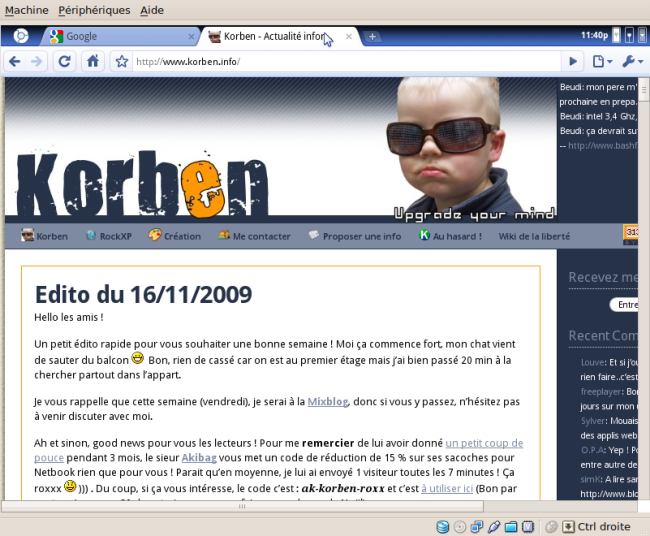The height and width of the screenshot is (536, 650).
Task: Open the Korben navigation link
Action: (52, 236)
